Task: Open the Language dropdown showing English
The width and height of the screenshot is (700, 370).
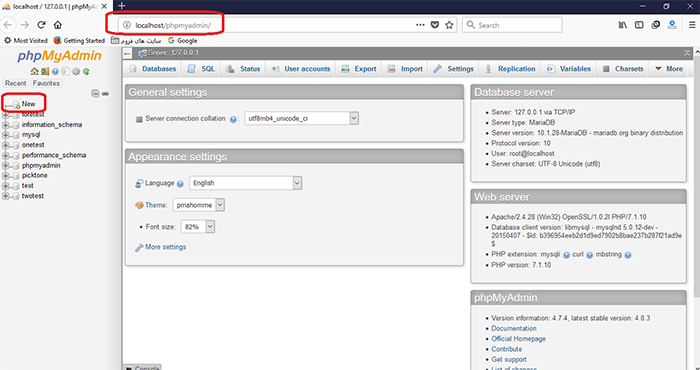Action: click(x=246, y=183)
